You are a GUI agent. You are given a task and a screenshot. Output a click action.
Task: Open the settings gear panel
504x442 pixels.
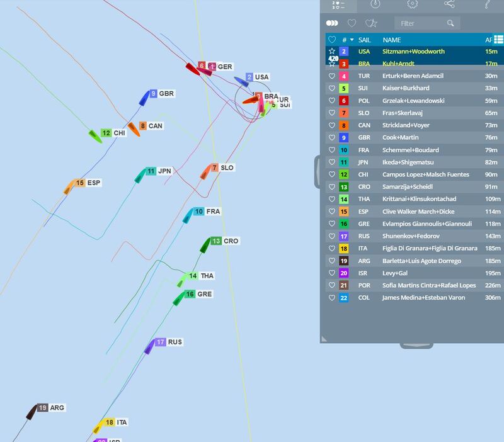point(412,4)
